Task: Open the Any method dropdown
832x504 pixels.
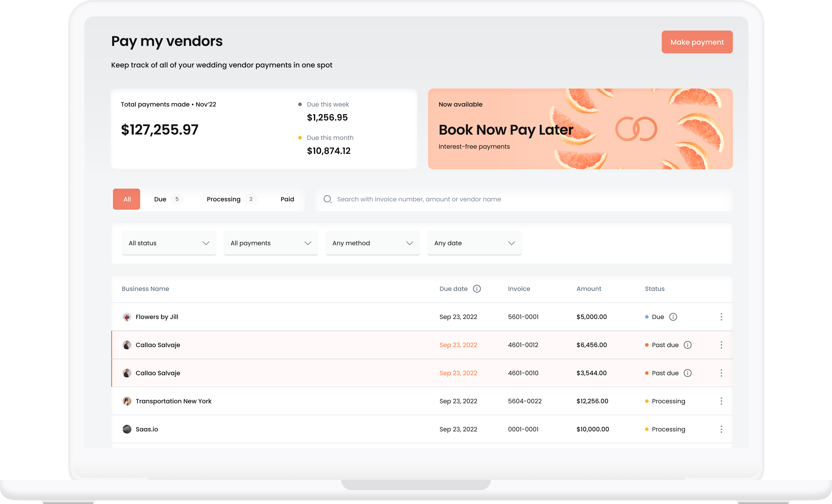Action: [x=373, y=243]
